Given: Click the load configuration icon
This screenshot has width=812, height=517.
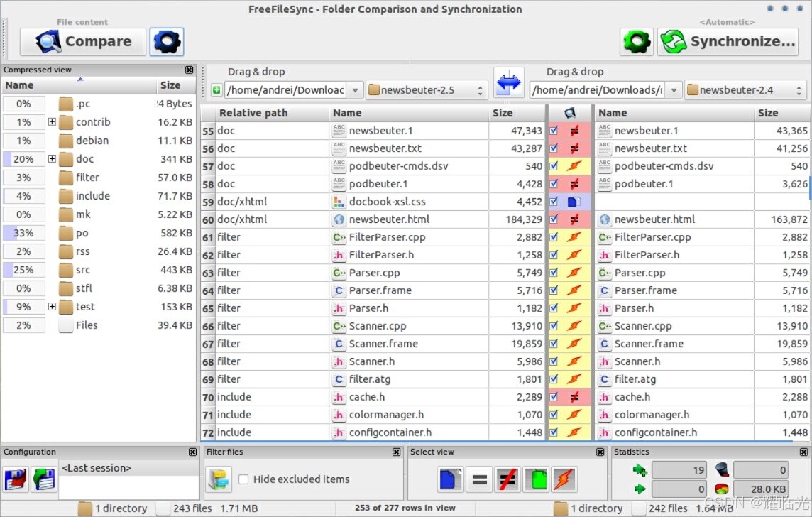Looking at the screenshot, I should [44, 479].
